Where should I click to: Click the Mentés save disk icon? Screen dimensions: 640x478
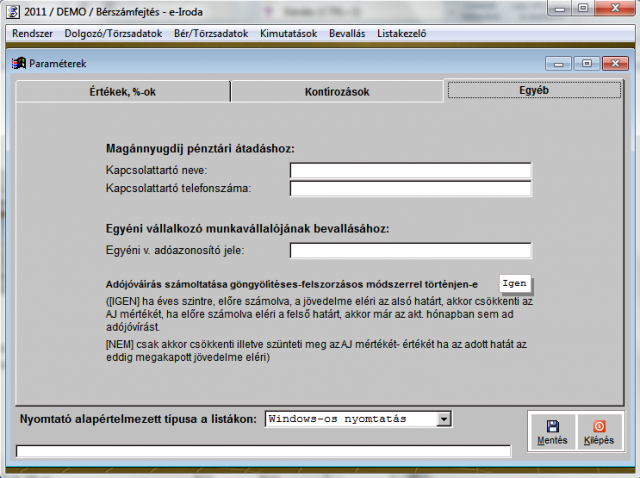click(x=552, y=425)
